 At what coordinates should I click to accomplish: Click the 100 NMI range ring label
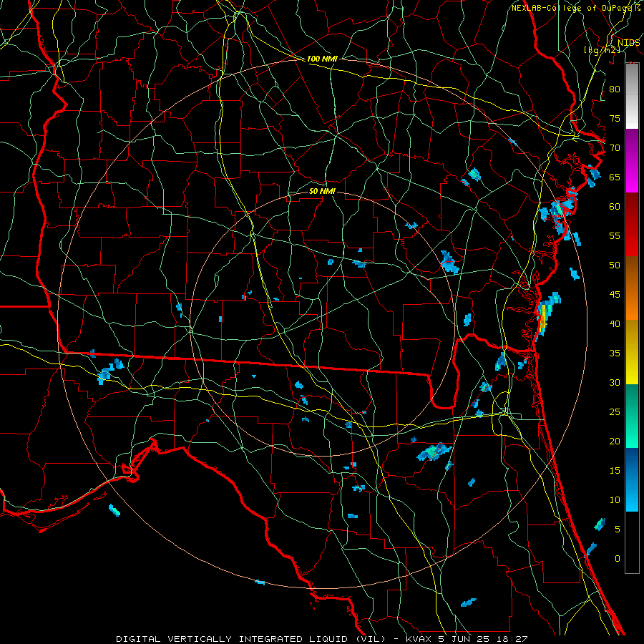tap(322, 59)
